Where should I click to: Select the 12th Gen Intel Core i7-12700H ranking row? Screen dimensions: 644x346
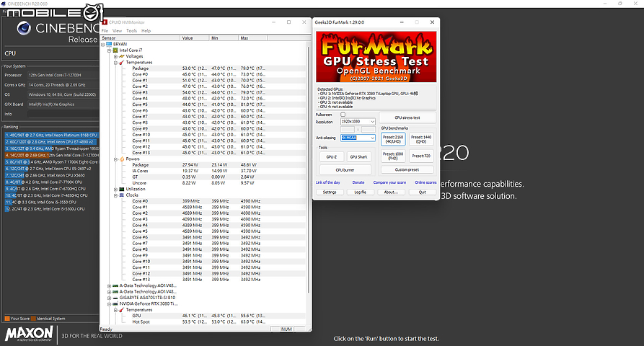coord(51,155)
